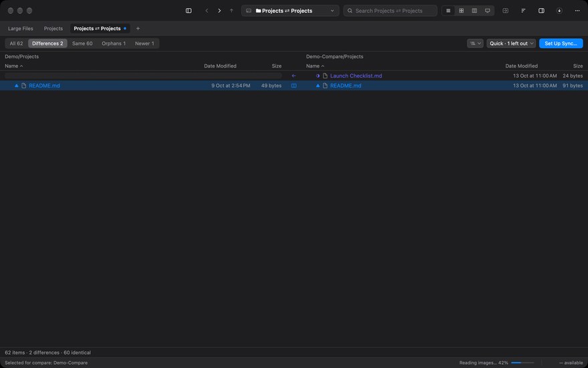Open the Quick · 1 left out dropdown
The height and width of the screenshot is (368, 588).
(x=511, y=43)
